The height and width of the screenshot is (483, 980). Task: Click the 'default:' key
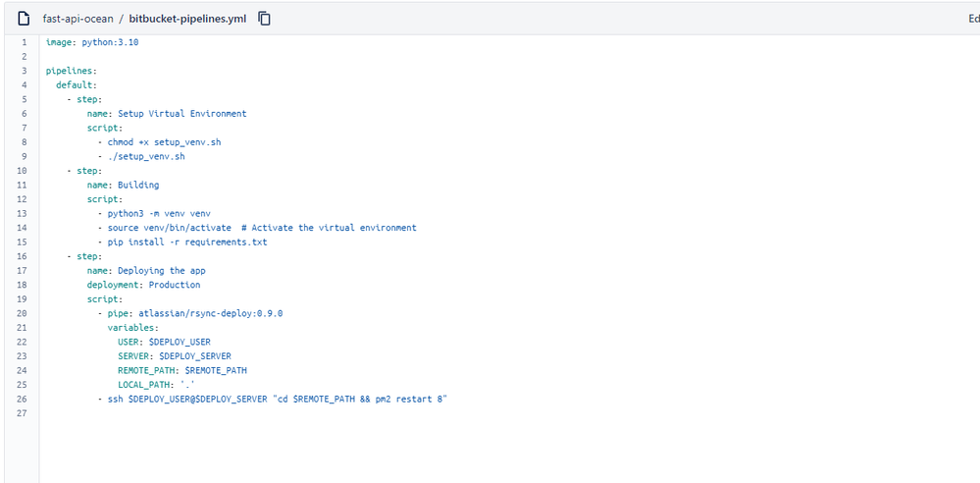pos(77,85)
